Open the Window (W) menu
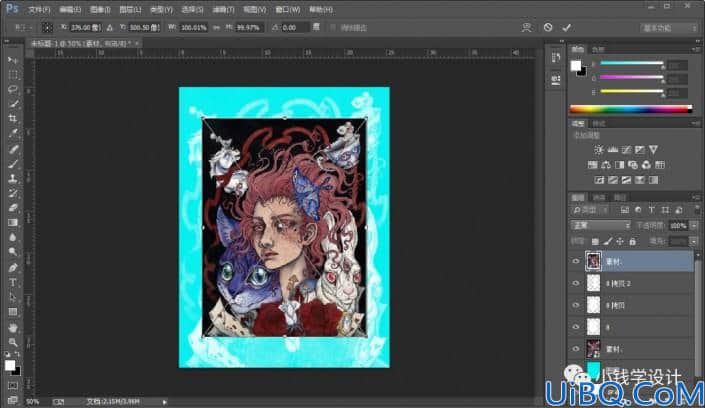This screenshot has height=408, width=705. (287, 9)
